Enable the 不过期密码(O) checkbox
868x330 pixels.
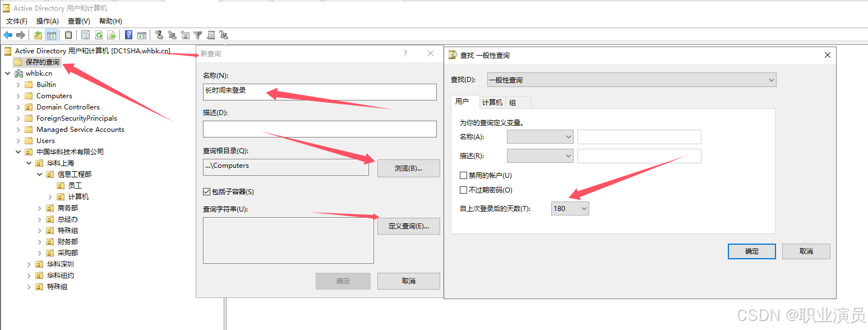(463, 190)
